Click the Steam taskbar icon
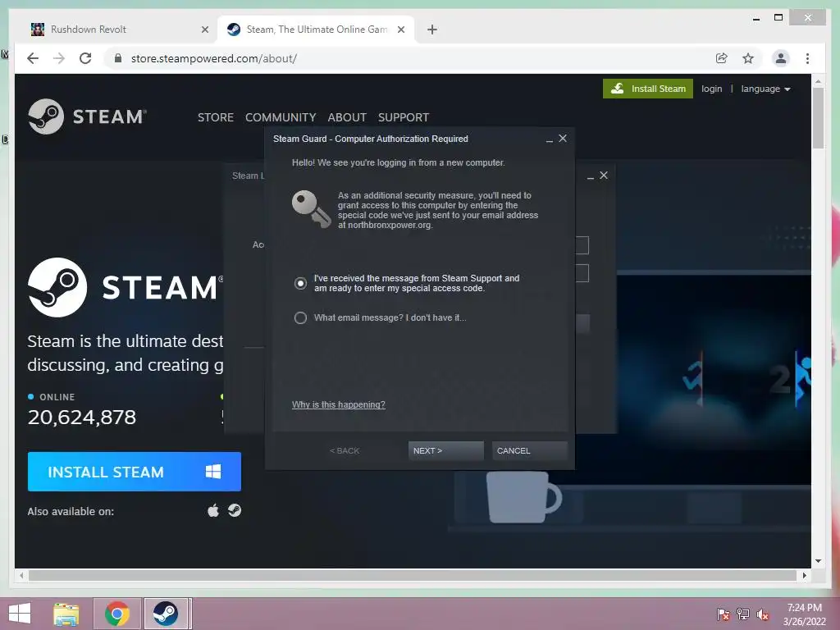 [x=166, y=614]
